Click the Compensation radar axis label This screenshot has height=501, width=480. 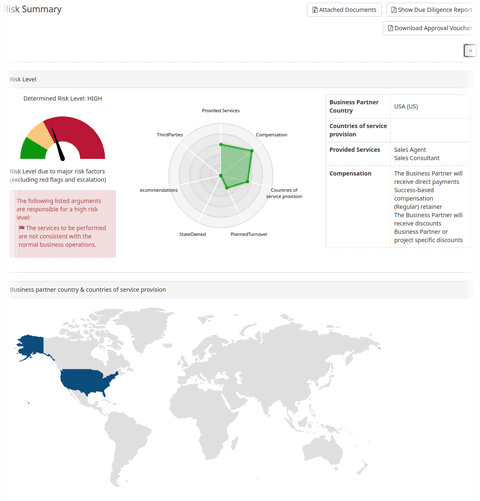coord(271,135)
